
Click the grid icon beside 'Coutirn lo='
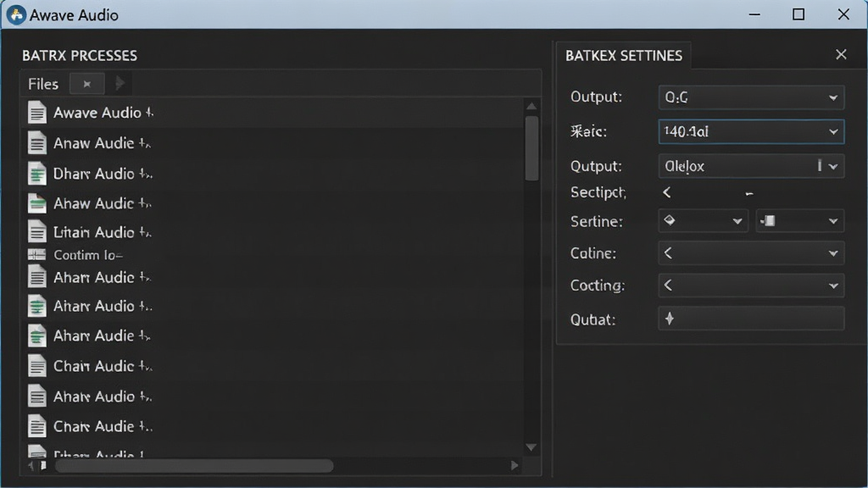click(36, 255)
